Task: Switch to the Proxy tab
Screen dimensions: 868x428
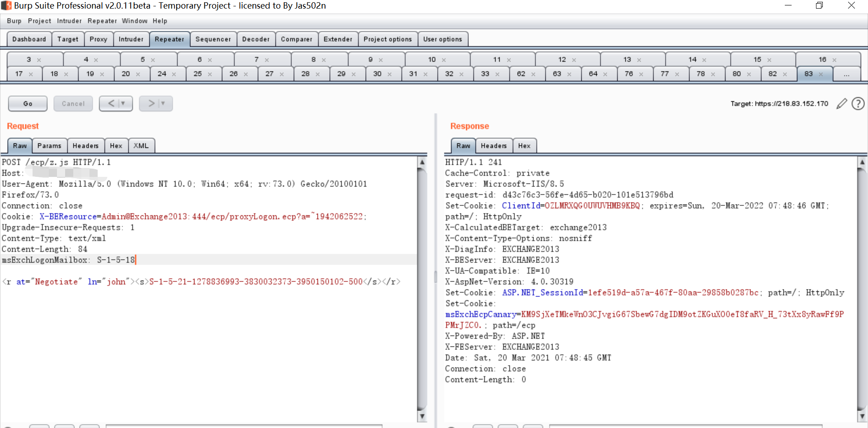Action: (99, 39)
